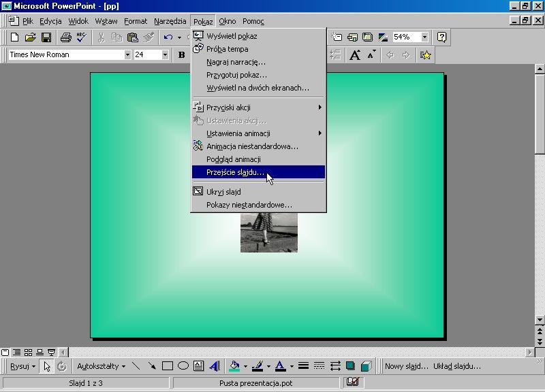
Task: Paste using clipboard icon
Action: 132,37
